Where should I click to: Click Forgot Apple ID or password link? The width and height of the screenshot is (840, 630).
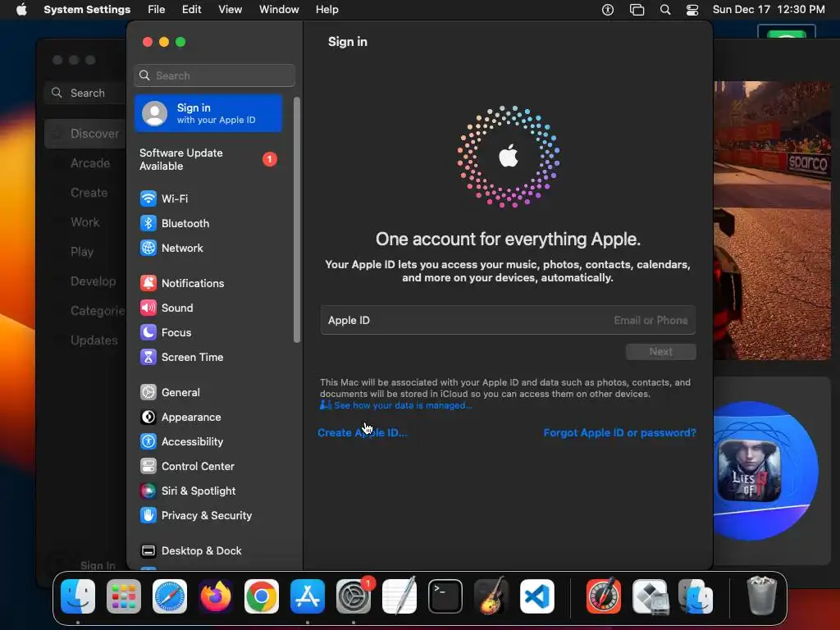click(620, 433)
